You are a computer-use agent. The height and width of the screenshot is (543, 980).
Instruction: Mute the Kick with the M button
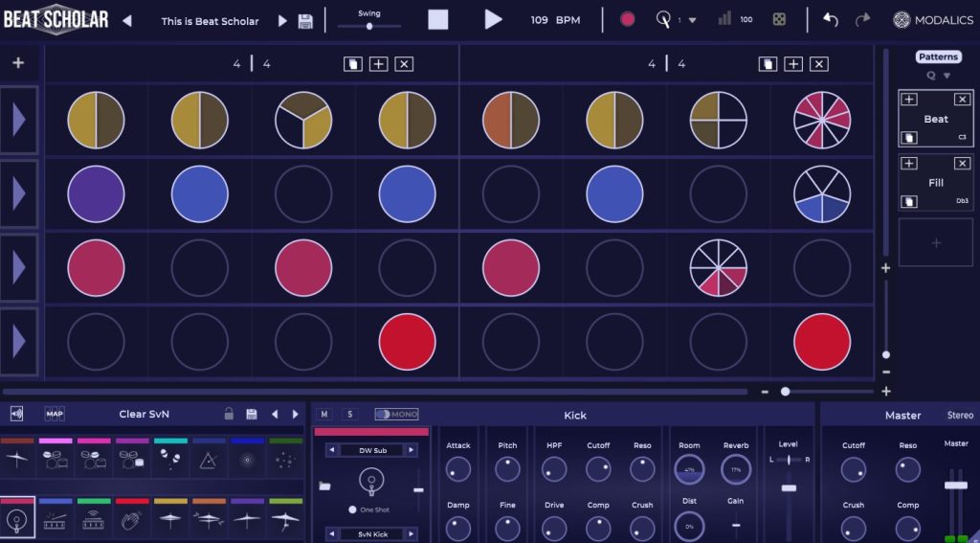click(x=324, y=414)
